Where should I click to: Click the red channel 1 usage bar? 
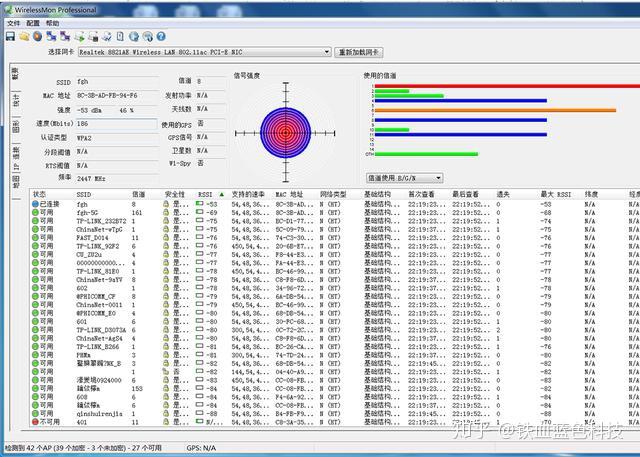point(507,86)
